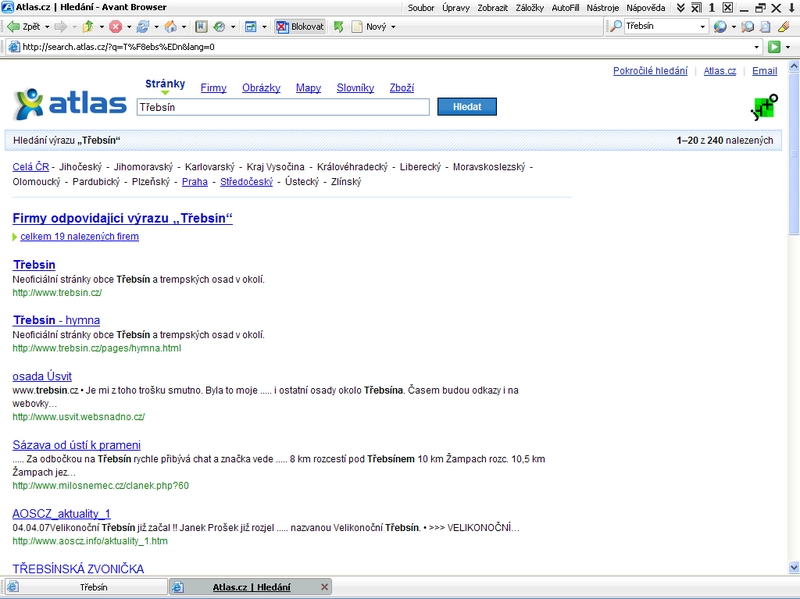Click the find-in-page magnifier icon
The image size is (800, 599).
tap(747, 27)
